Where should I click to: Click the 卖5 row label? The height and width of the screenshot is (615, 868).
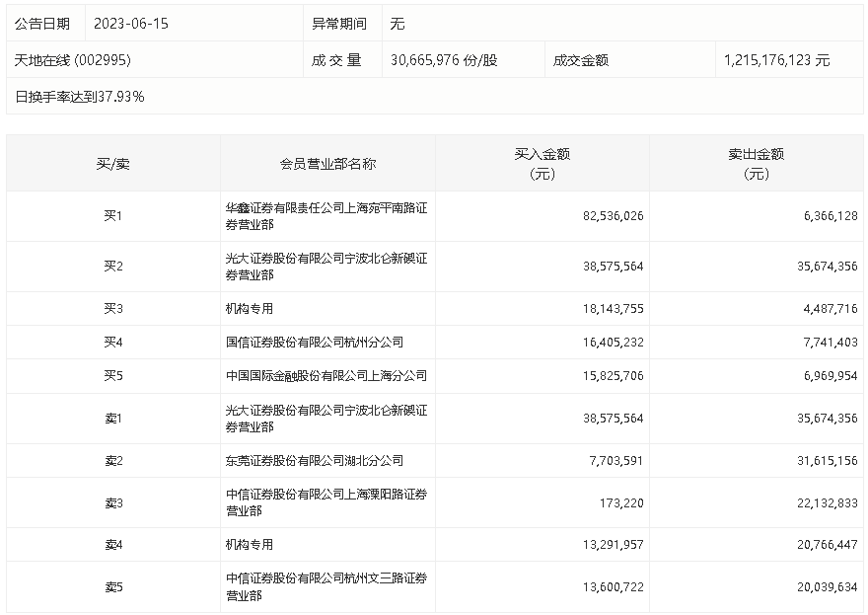(x=113, y=586)
